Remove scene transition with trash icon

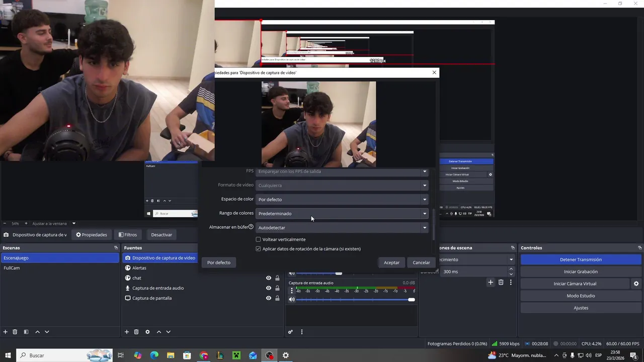pos(501,283)
